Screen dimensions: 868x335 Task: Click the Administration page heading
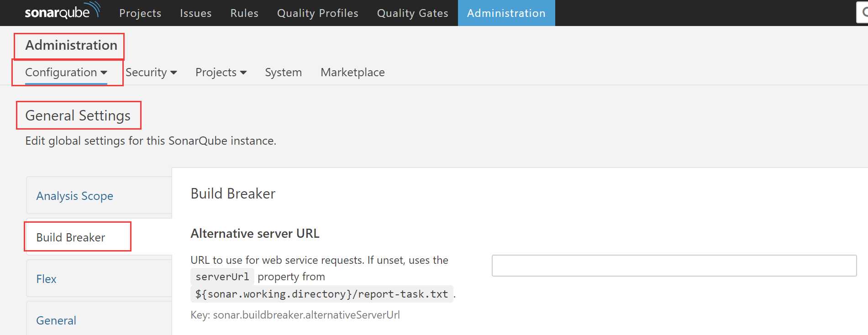click(71, 45)
